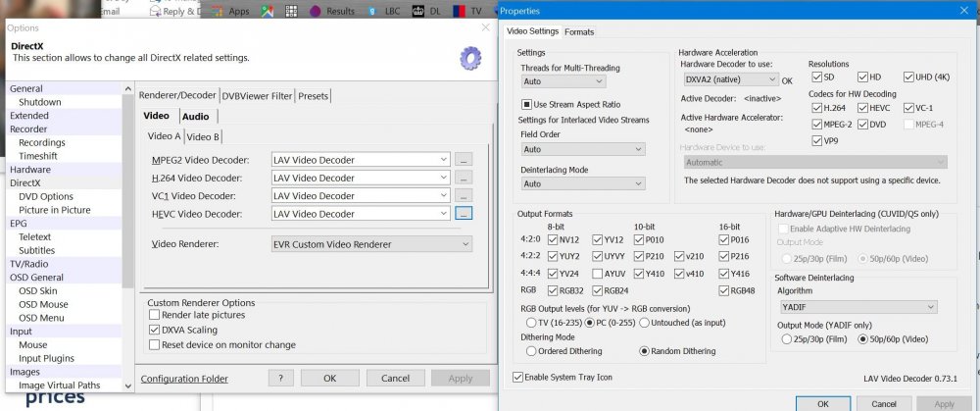980x411 pixels.
Task: Select TV (16-235) RGB output level
Action: pyautogui.click(x=531, y=321)
